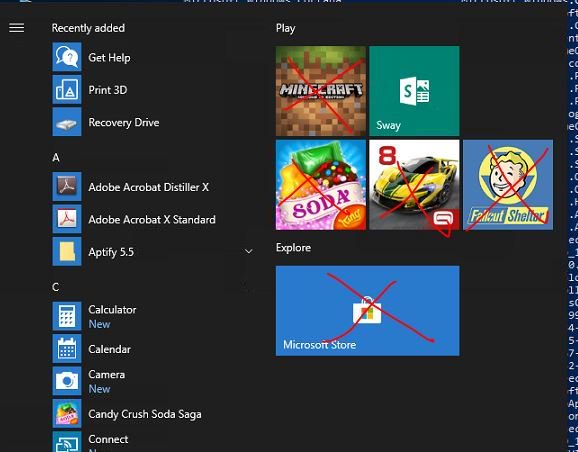Open the Fallout Shelter tile

pos(508,185)
